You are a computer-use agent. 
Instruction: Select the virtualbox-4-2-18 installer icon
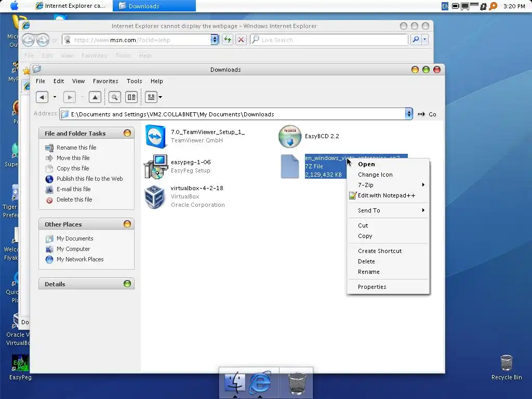155,197
